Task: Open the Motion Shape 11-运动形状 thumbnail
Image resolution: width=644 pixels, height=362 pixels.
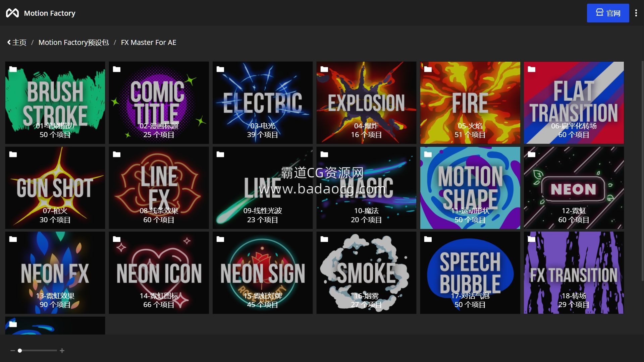Action: pyautogui.click(x=470, y=188)
